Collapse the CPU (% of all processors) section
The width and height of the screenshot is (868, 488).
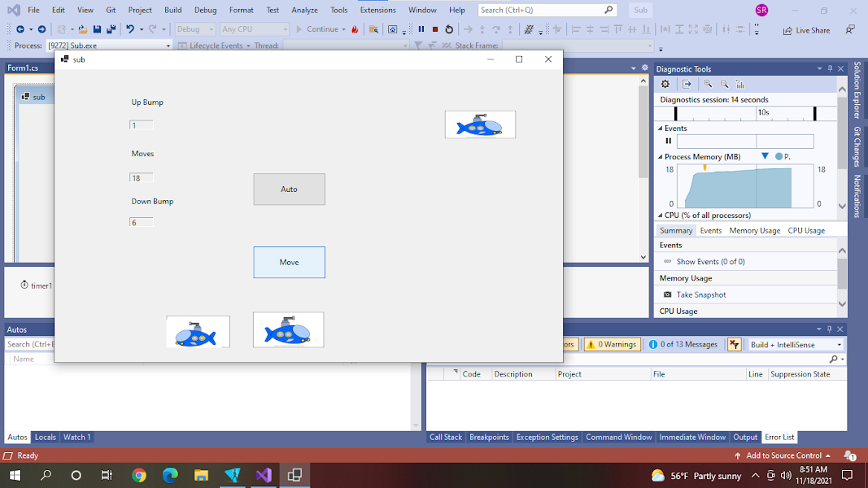(661, 216)
